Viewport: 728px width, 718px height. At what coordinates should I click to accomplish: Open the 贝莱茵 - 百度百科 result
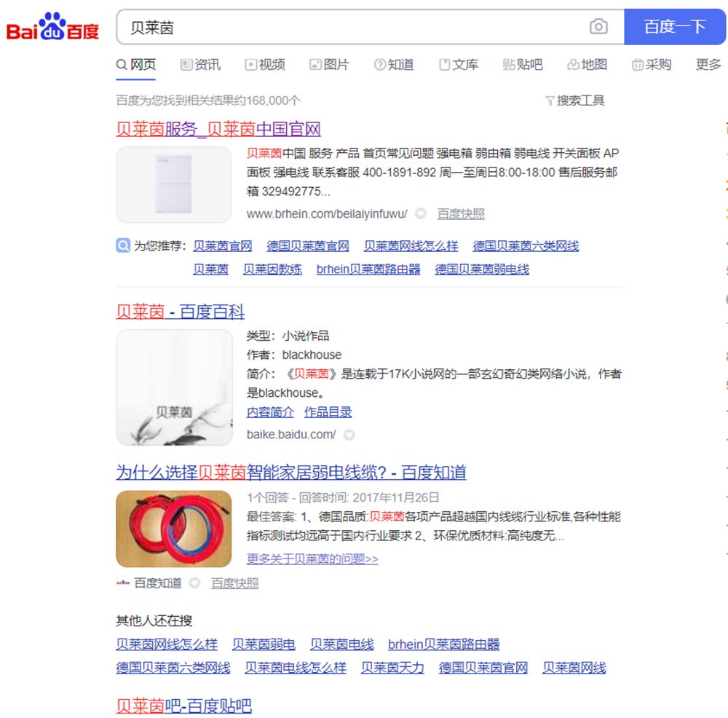click(180, 311)
